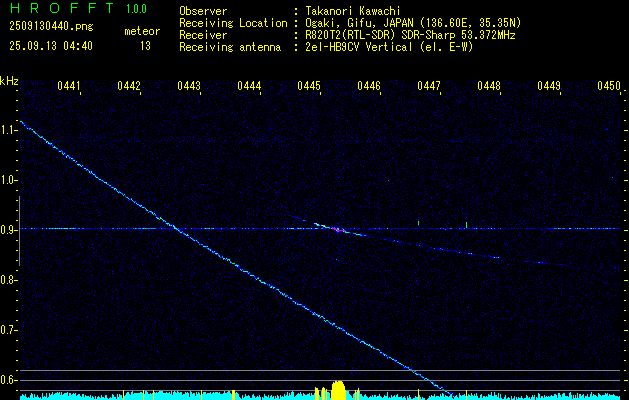Image resolution: width=629 pixels, height=400 pixels.
Task: Click the date 25.09.13 04:40
Action: point(51,46)
